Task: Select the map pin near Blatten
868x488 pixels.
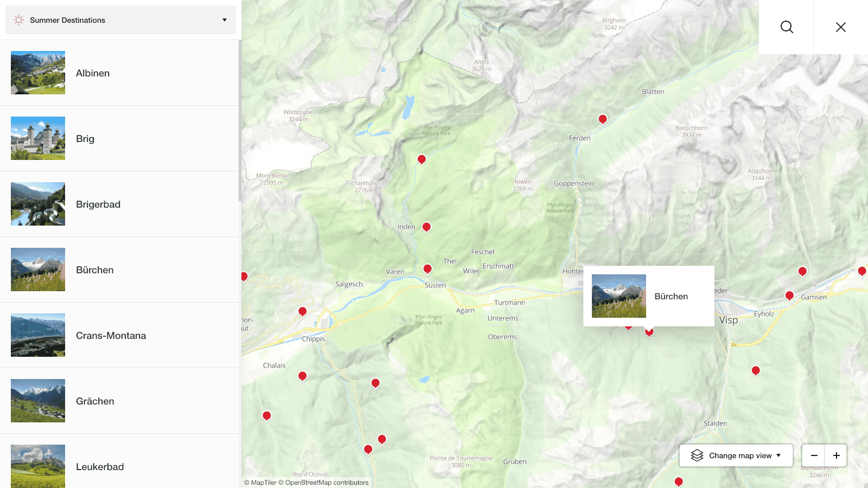Action: point(603,118)
